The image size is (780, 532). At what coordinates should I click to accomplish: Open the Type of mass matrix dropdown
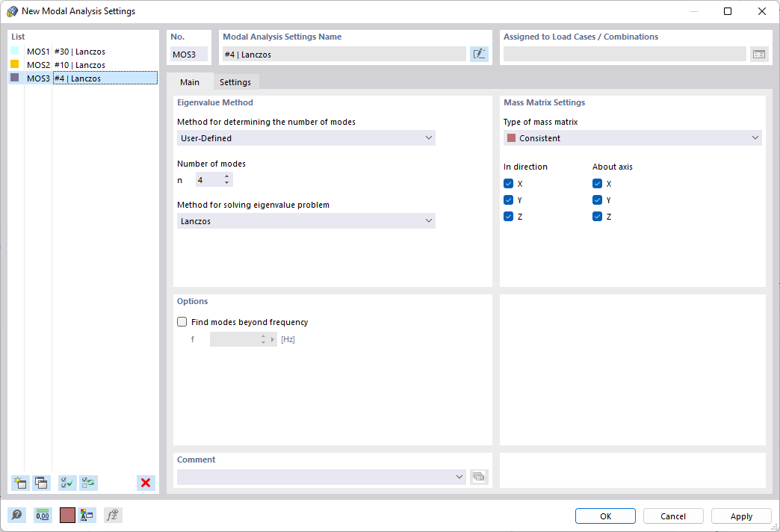[633, 138]
